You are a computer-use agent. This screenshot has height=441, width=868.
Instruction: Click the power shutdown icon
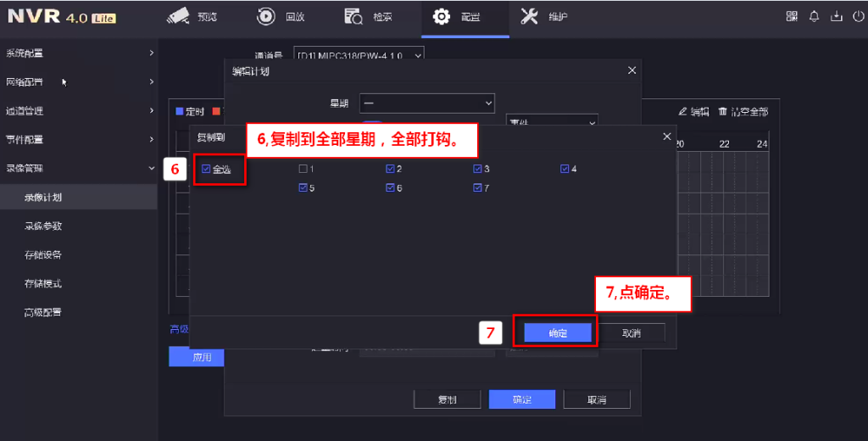point(858,16)
